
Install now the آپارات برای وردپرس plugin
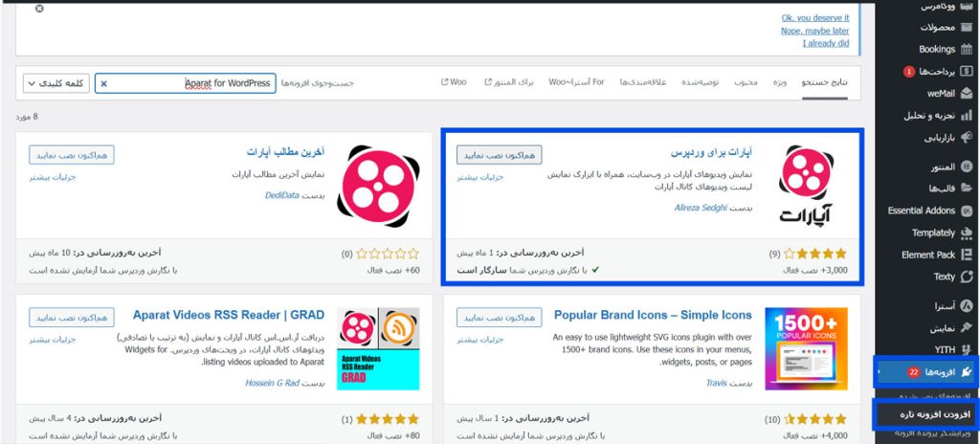[500, 154]
